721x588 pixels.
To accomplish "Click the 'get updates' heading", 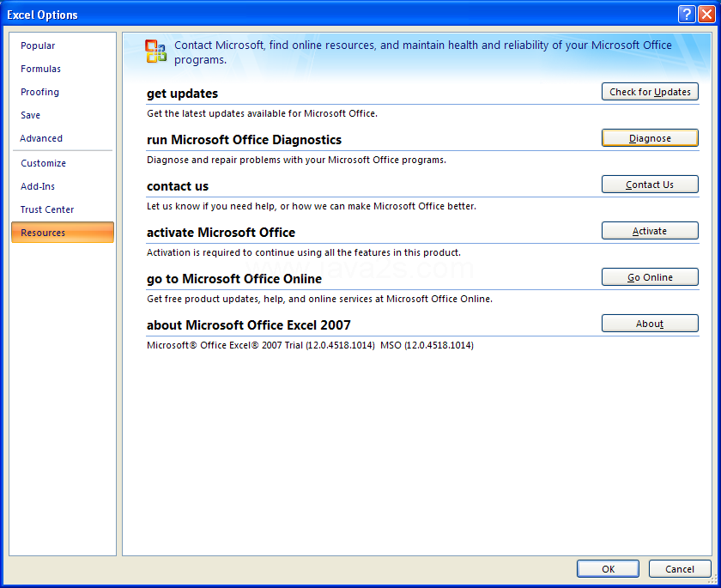I will [182, 94].
